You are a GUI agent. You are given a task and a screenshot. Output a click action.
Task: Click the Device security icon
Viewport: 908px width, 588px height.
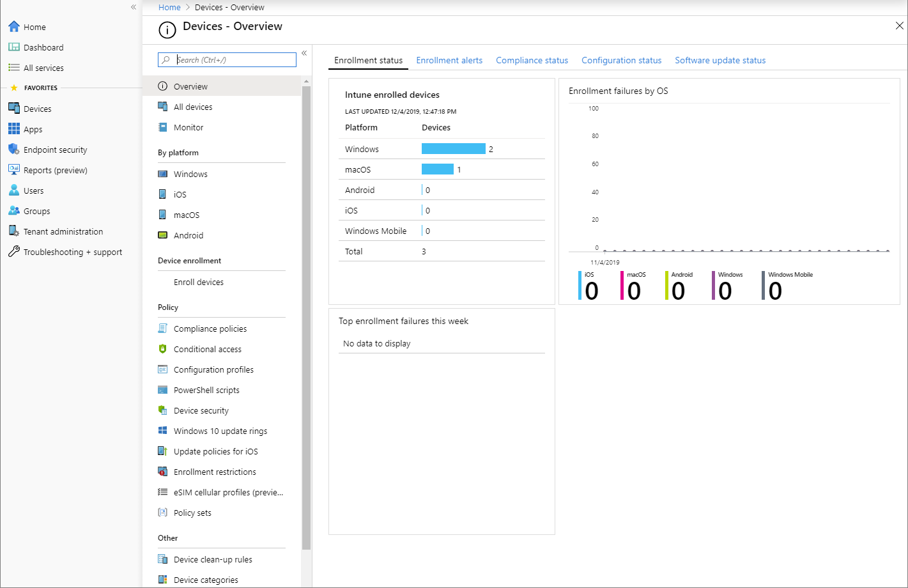(x=163, y=410)
